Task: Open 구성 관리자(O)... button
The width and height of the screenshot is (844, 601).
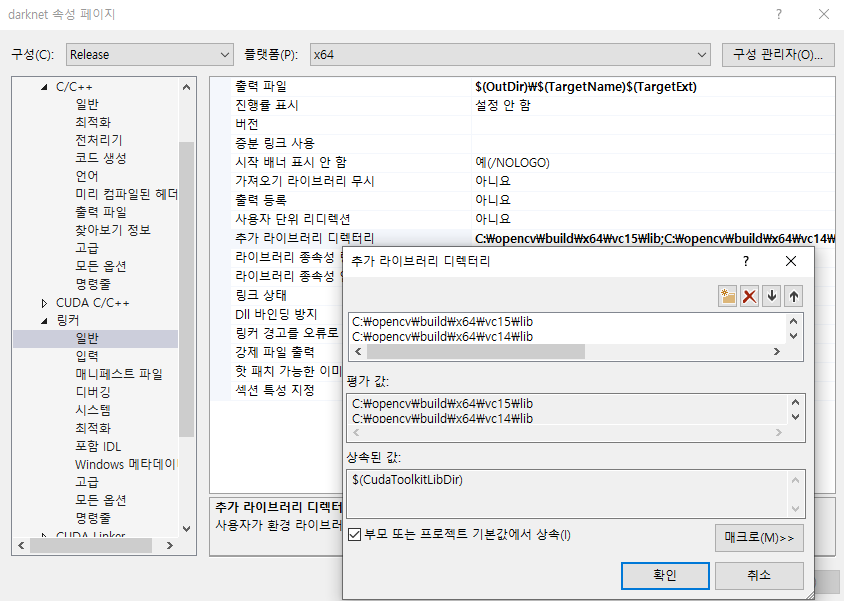Action: tap(778, 54)
